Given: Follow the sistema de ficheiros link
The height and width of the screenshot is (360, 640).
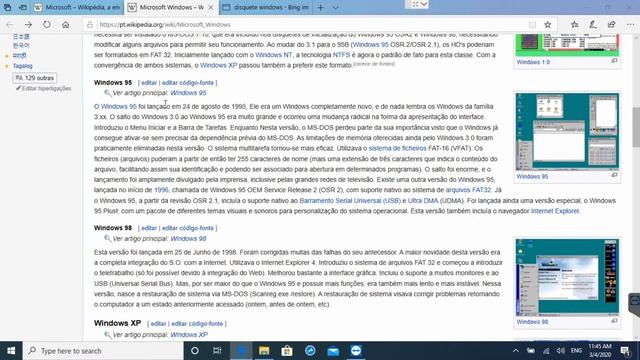Looking at the screenshot, I should (x=397, y=149).
